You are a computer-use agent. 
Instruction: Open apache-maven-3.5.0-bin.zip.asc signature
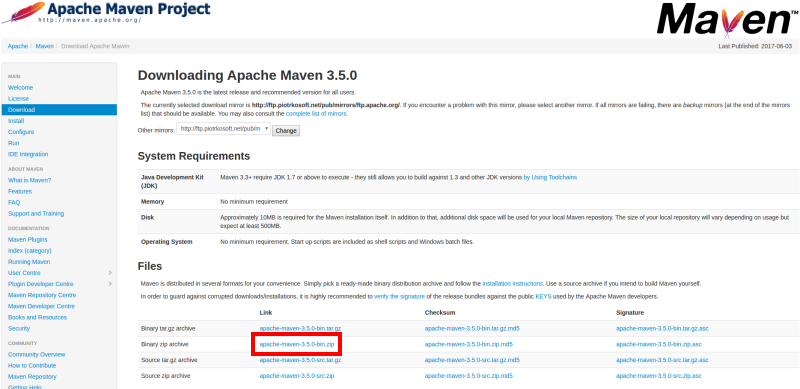(x=659, y=345)
